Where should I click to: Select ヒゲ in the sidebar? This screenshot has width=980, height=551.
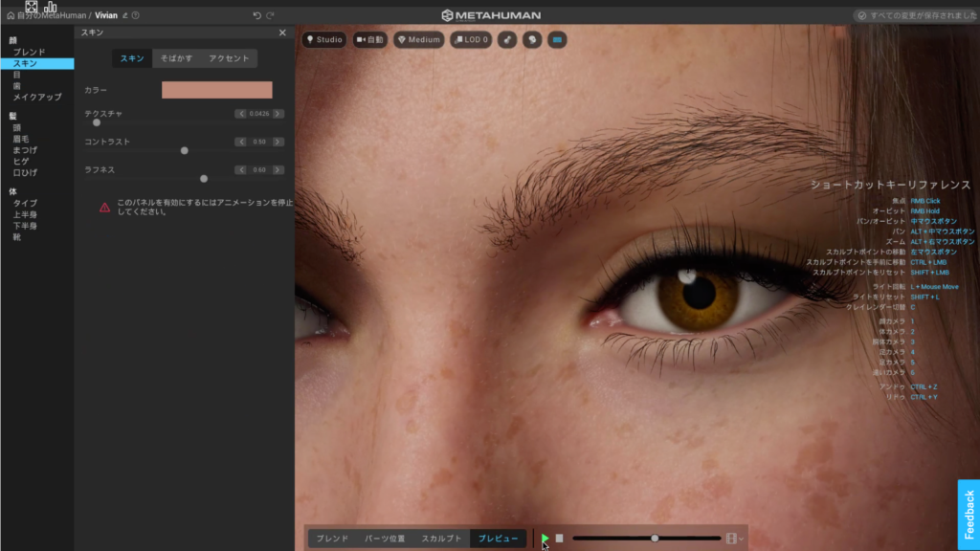click(21, 161)
